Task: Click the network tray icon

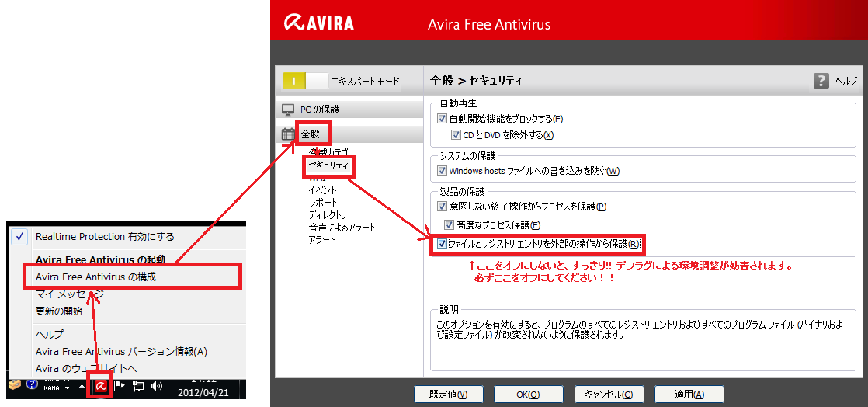Action: coord(138,386)
